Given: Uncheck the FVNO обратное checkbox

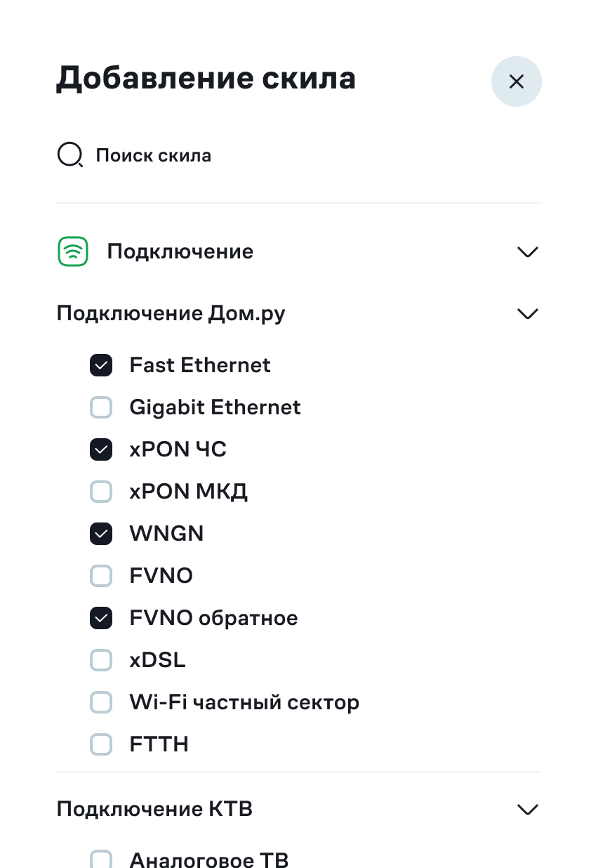Looking at the screenshot, I should pos(101,618).
